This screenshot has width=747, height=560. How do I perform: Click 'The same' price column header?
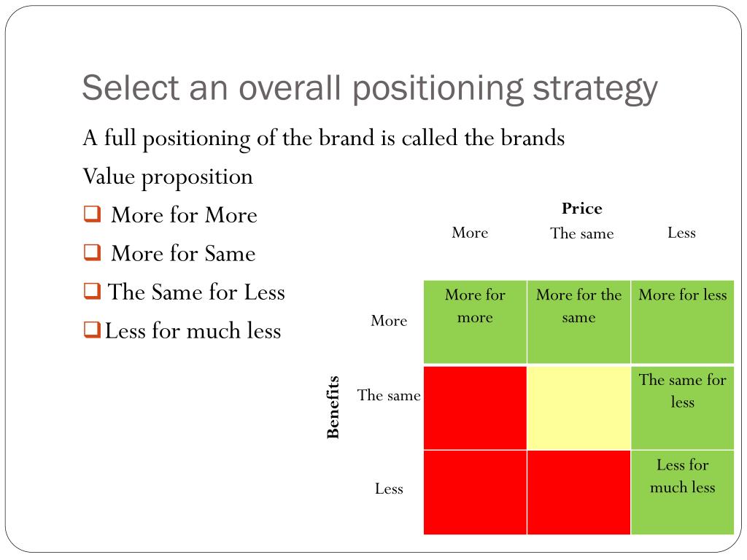click(581, 233)
